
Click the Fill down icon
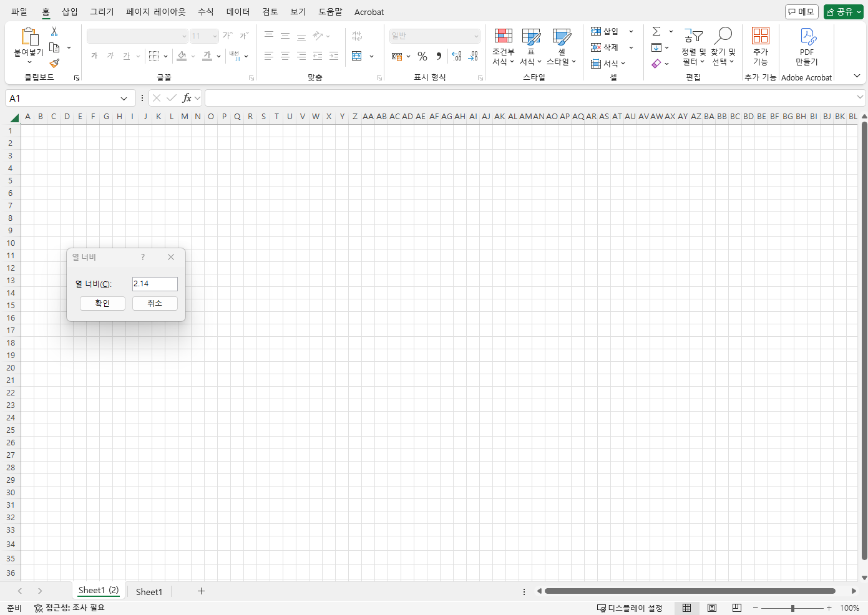coord(656,47)
